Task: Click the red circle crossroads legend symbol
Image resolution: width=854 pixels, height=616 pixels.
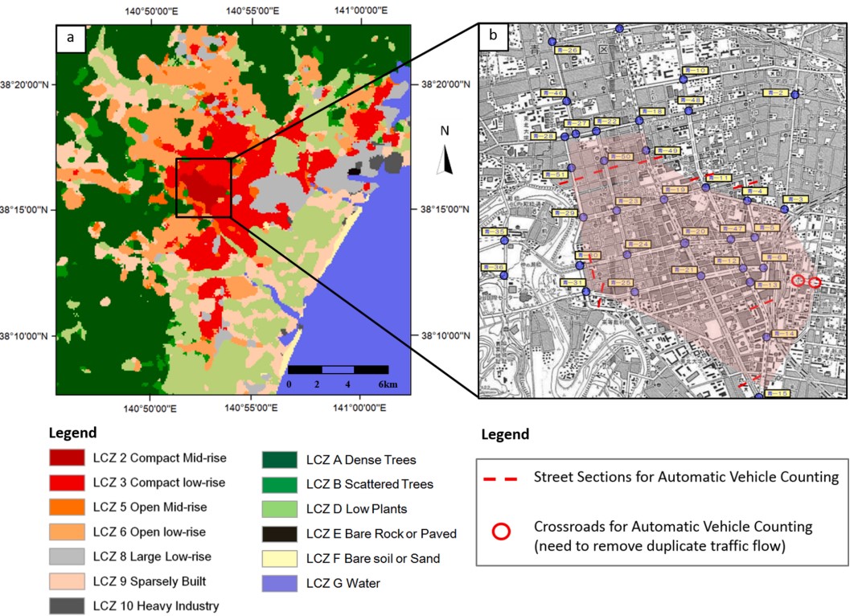Action: [501, 532]
